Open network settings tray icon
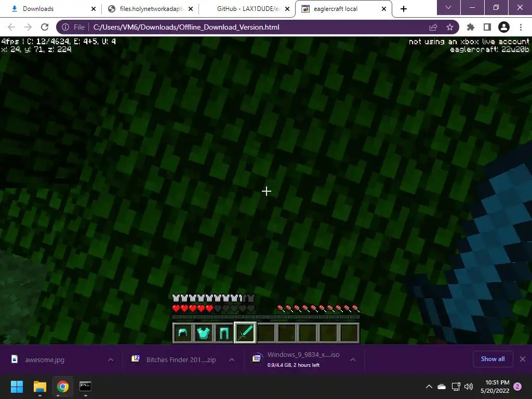This screenshot has width=532, height=399. 456,387
